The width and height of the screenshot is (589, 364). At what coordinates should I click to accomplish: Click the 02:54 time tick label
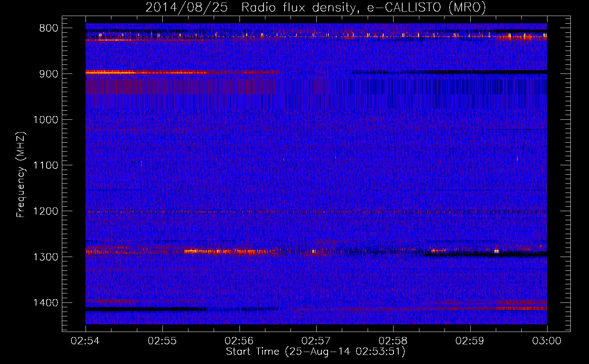click(86, 341)
